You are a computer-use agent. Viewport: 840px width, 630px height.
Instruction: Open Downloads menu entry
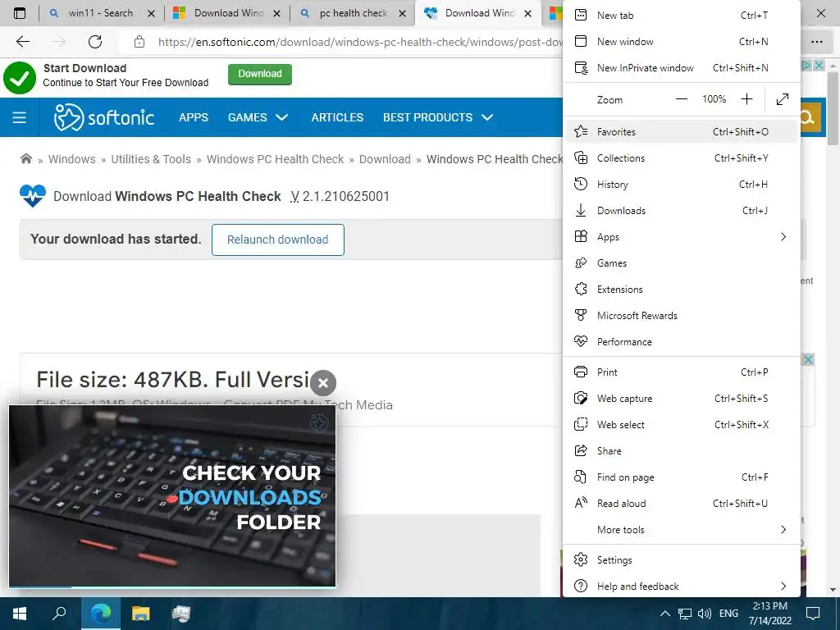click(682, 211)
